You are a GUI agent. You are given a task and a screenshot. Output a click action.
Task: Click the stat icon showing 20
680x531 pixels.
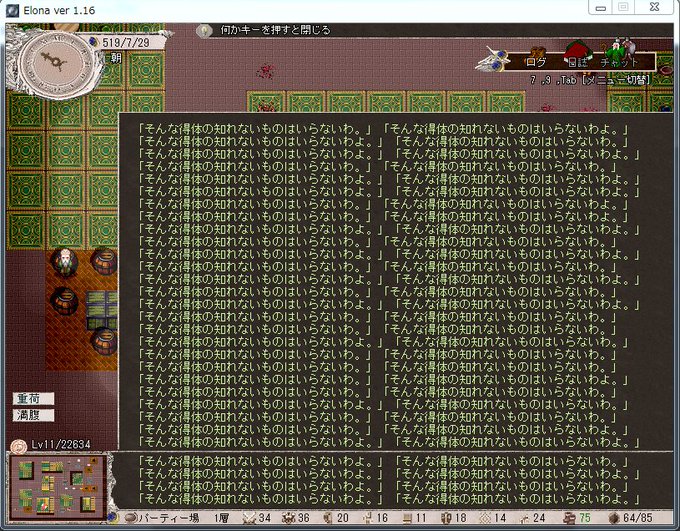[x=328, y=518]
